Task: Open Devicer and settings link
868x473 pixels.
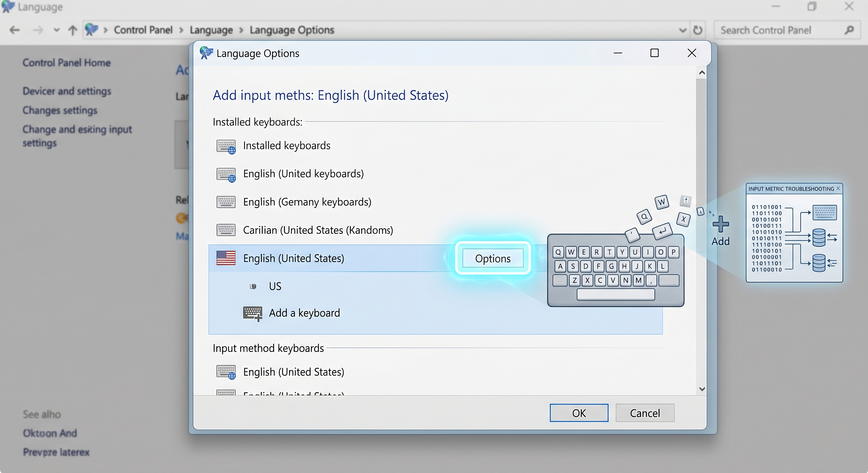Action: (67, 91)
